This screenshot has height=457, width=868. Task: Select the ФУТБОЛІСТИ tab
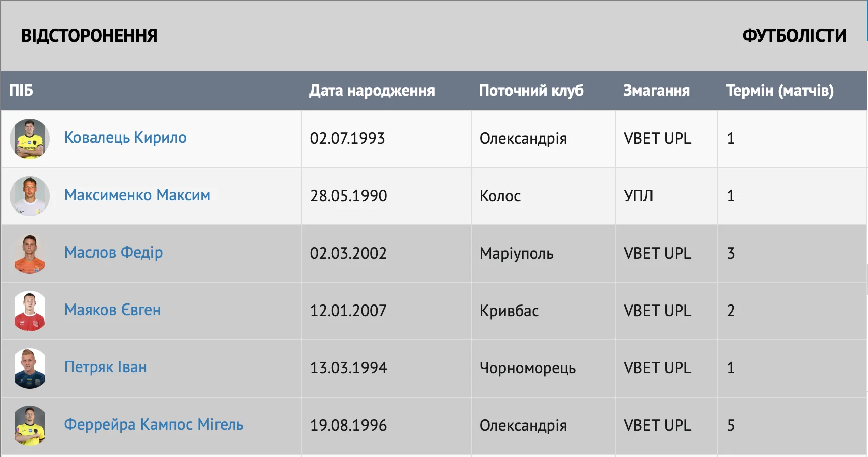[x=794, y=36]
